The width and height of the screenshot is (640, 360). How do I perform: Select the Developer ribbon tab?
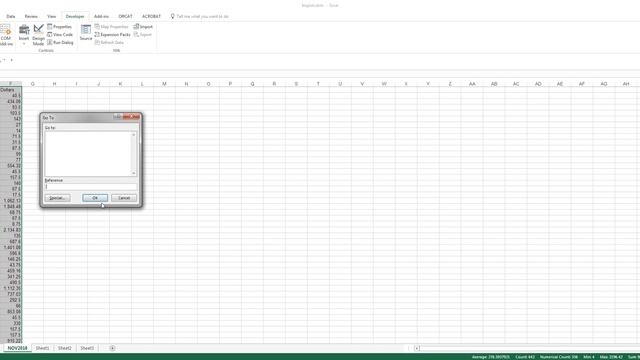(75, 16)
